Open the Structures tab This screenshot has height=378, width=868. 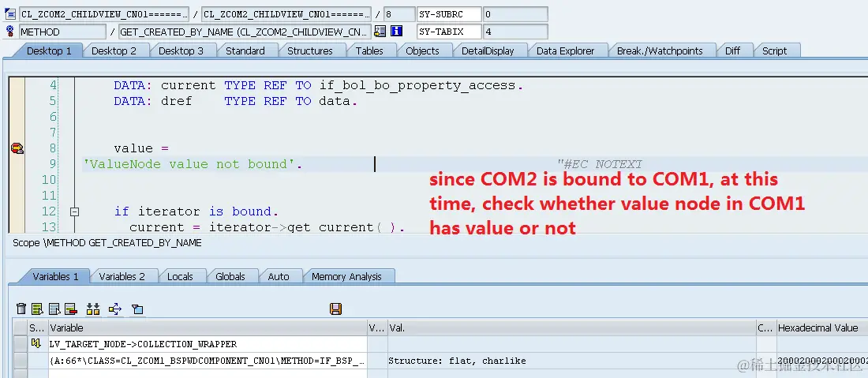(310, 51)
